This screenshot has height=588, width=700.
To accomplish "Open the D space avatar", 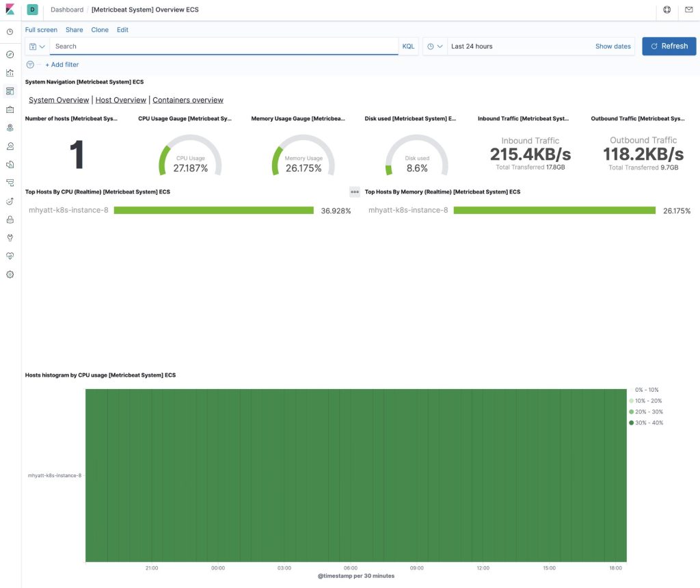I will tap(32, 10).
